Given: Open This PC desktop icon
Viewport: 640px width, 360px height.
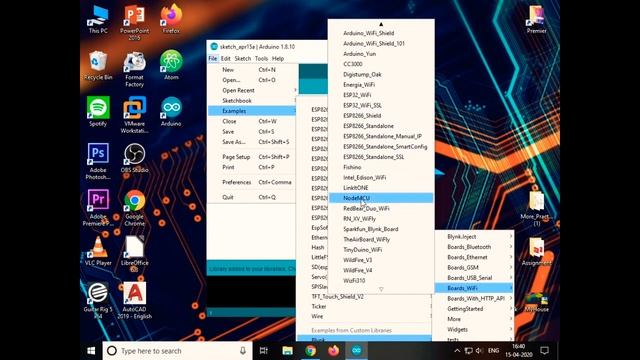Looking at the screenshot, I should pos(98,19).
